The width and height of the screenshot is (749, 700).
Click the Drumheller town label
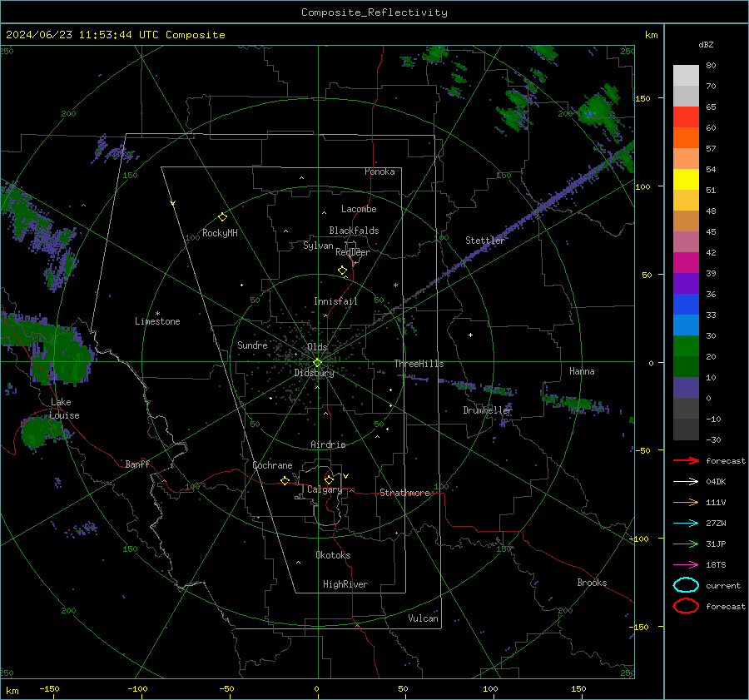point(488,410)
